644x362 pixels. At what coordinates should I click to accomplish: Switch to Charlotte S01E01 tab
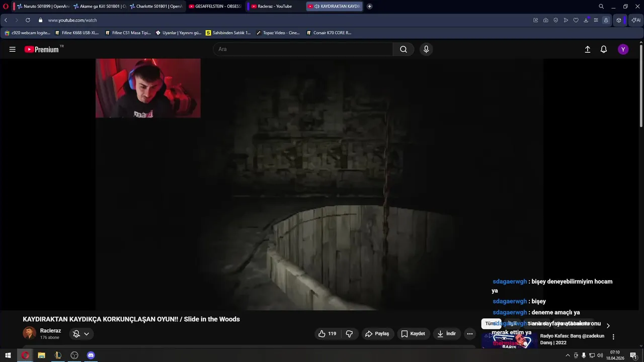tap(155, 7)
